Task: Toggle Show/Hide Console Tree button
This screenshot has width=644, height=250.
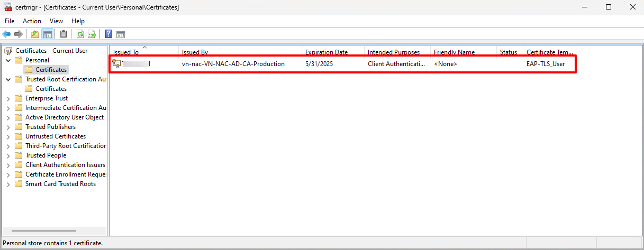Action: tap(47, 34)
